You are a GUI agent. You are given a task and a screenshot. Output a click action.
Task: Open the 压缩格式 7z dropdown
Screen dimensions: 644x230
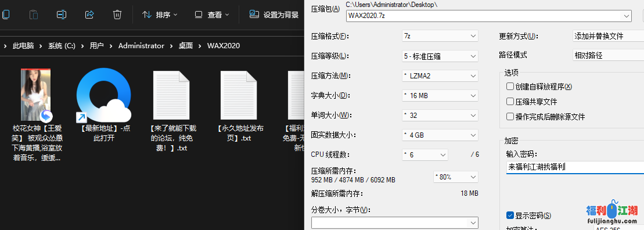pyautogui.click(x=440, y=36)
